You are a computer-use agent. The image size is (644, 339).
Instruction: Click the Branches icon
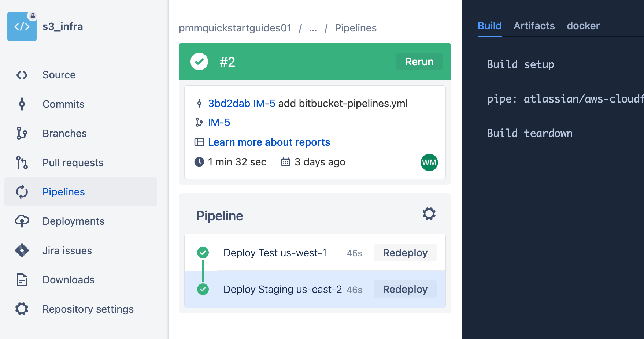pos(22,133)
